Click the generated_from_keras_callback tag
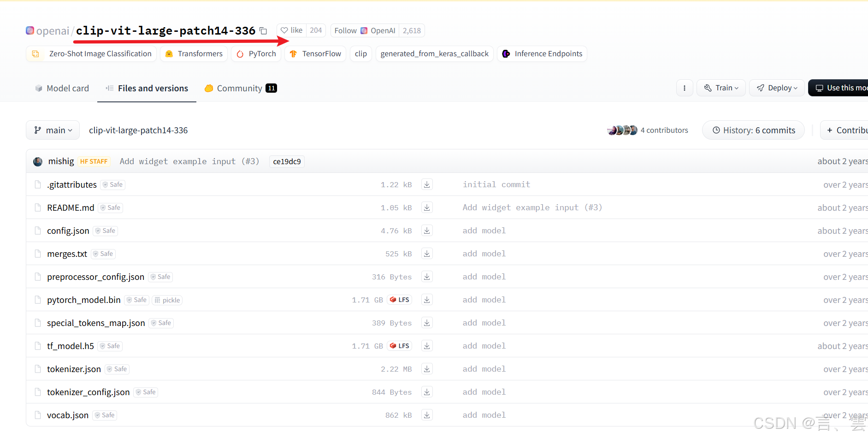 point(434,54)
